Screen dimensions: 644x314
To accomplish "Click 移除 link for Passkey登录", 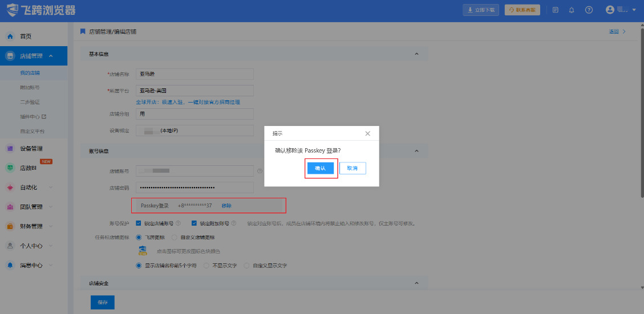I will tap(226, 206).
